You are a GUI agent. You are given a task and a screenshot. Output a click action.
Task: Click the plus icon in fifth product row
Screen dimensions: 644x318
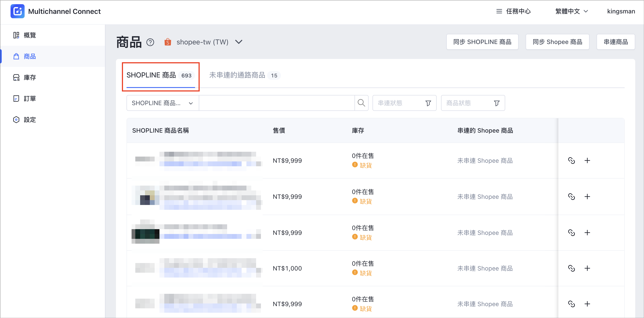587,304
